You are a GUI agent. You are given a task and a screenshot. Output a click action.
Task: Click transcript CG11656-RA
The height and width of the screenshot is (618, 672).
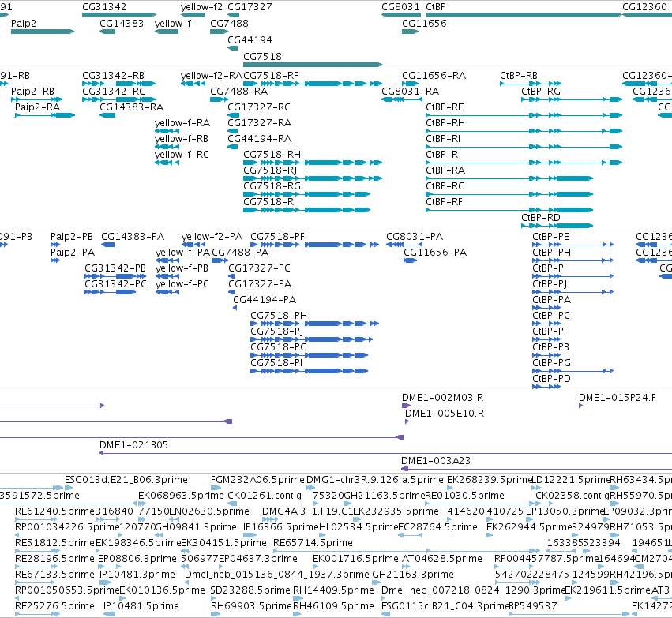pos(434,76)
